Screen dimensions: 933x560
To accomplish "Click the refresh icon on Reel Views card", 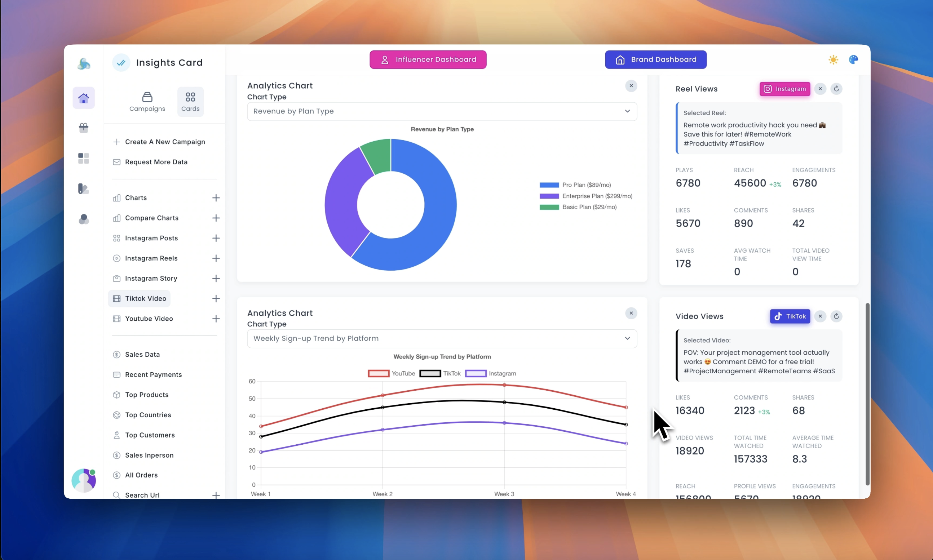I will point(836,89).
